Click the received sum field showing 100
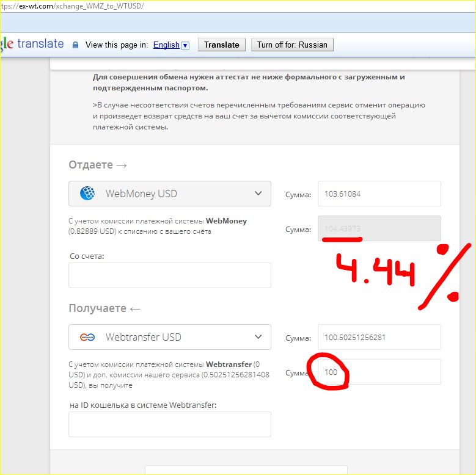This screenshot has width=476, height=475. tap(379, 372)
